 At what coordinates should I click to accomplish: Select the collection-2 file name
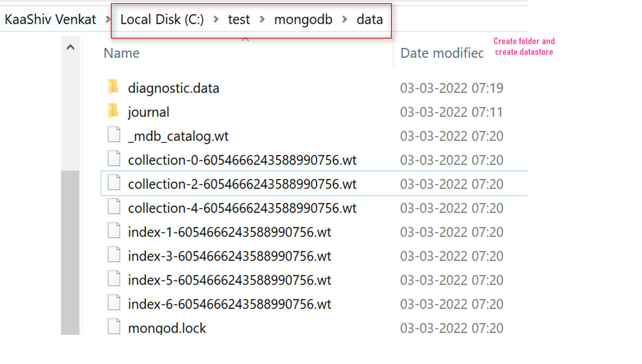pos(242,184)
